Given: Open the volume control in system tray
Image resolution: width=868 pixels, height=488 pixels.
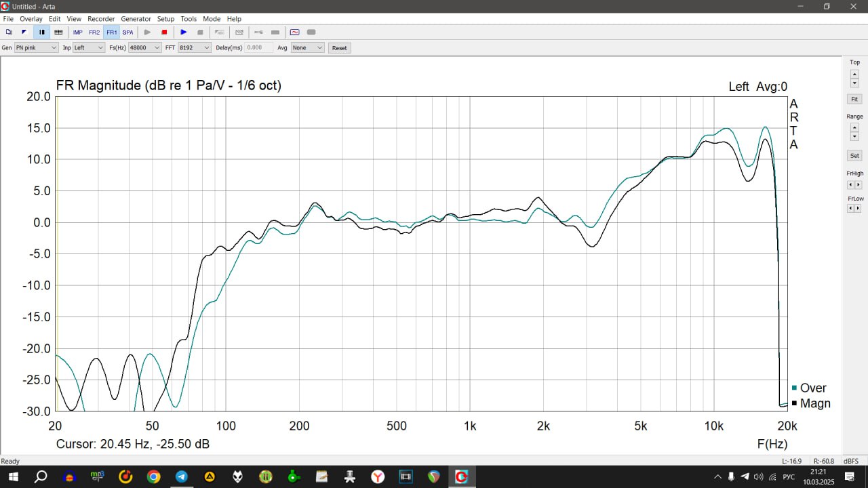Looking at the screenshot, I should pos(758,476).
